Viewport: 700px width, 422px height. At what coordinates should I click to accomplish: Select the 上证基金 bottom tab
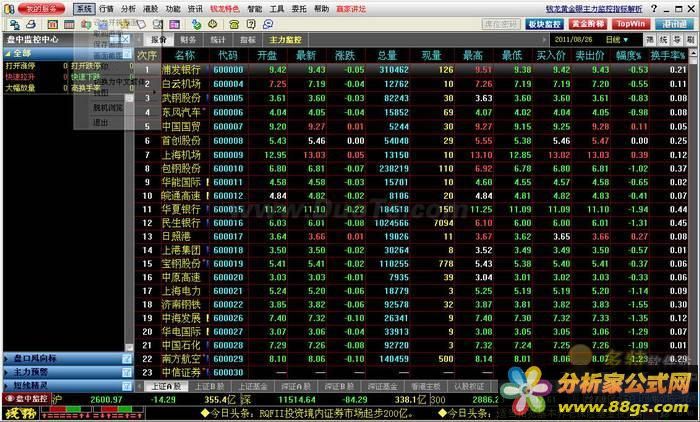pos(253,386)
